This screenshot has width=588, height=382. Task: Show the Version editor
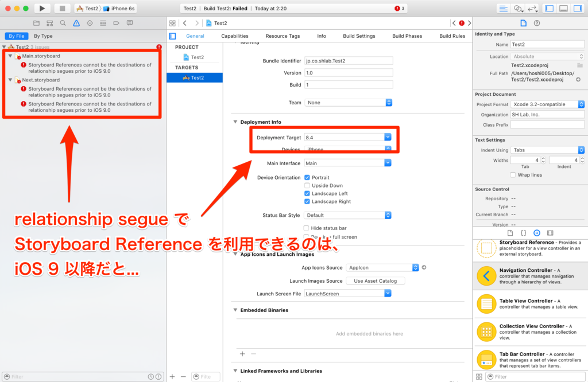[x=532, y=8]
